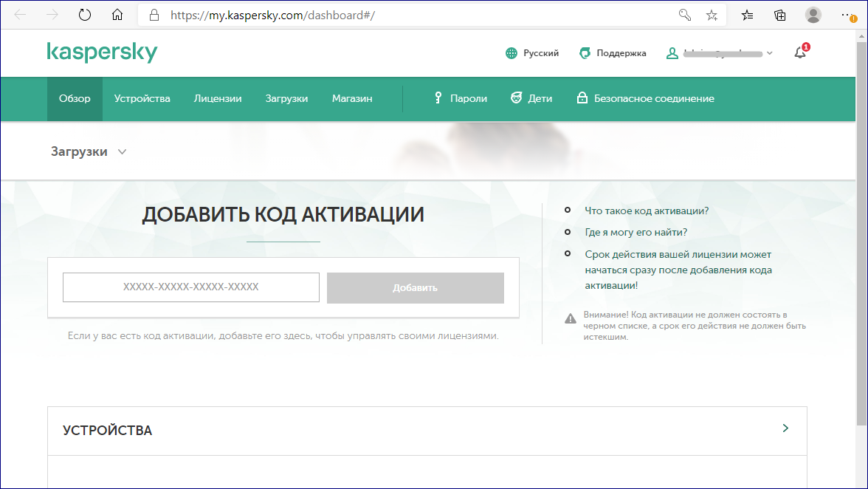This screenshot has width=868, height=489.
Task: Open notifications bell icon
Action: (x=800, y=52)
